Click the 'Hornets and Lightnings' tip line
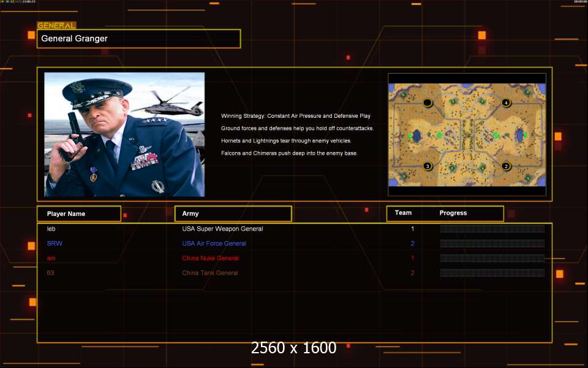588x368 pixels. 286,141
